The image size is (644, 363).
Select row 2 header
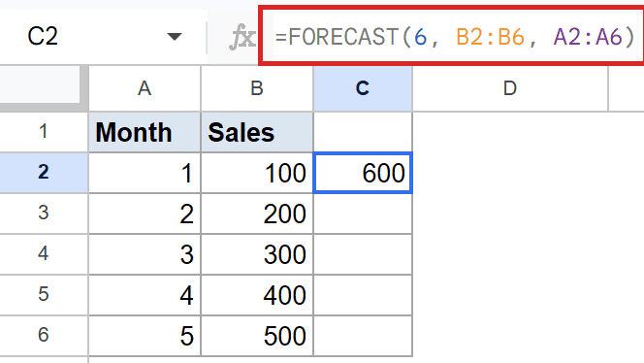click(x=44, y=172)
